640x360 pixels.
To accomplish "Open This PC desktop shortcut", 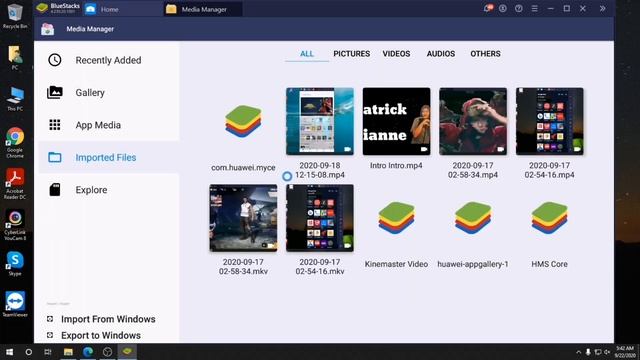I will [15, 98].
